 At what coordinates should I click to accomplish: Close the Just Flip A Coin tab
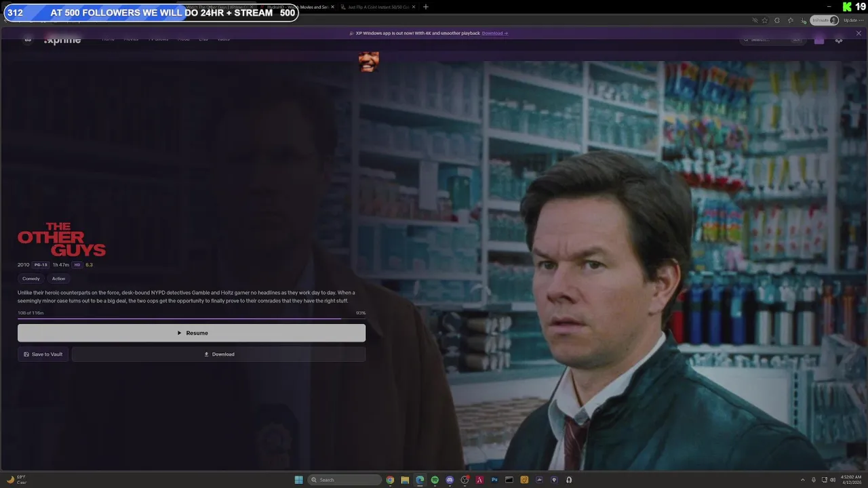point(412,7)
